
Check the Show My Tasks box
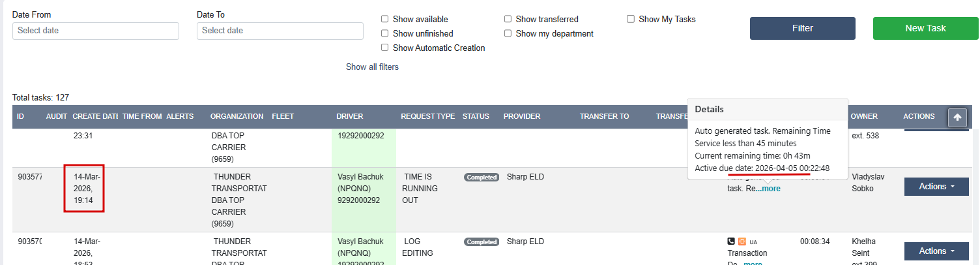coord(631,19)
